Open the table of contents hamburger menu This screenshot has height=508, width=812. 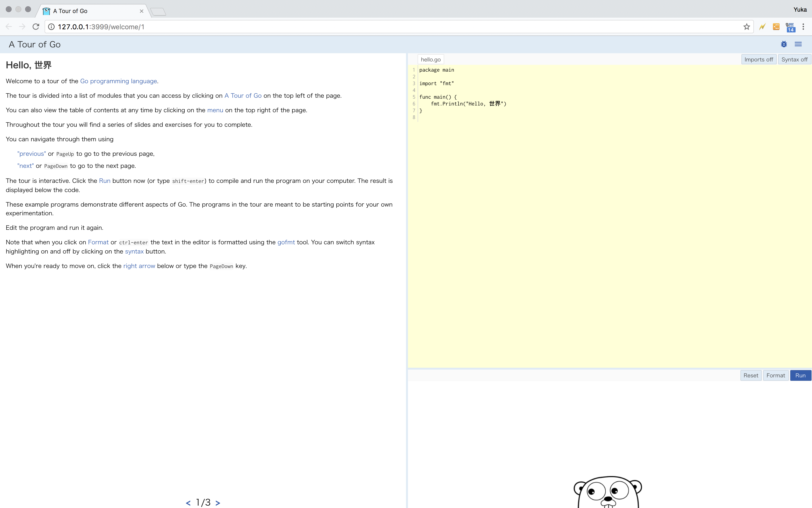point(798,44)
